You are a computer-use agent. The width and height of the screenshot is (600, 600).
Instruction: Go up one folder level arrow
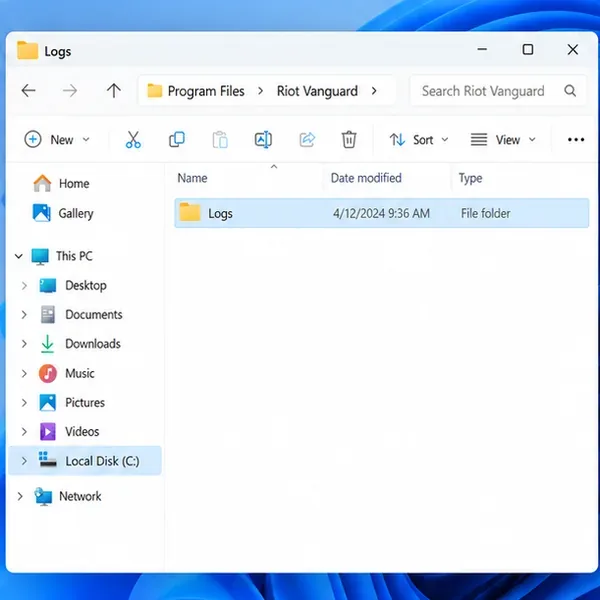click(114, 91)
